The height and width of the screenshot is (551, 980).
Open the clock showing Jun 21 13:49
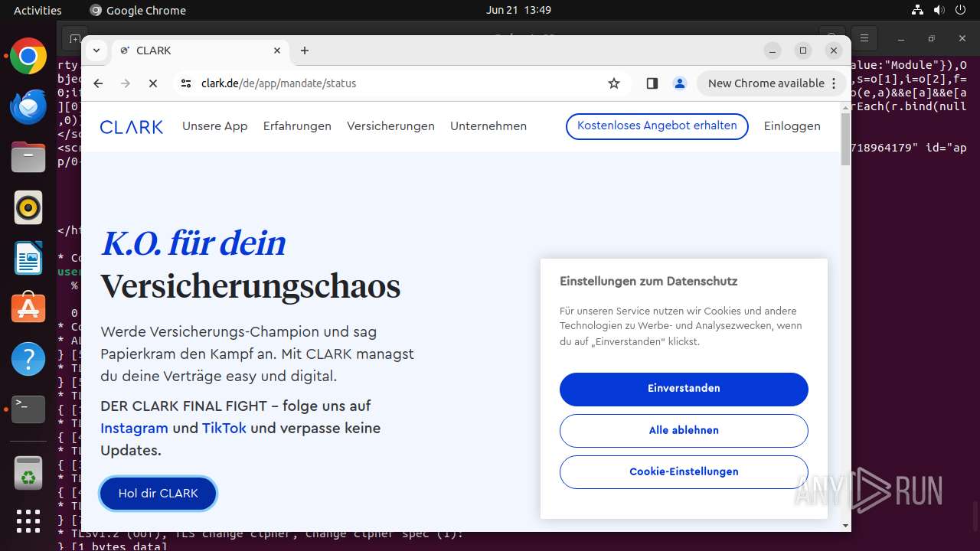click(x=518, y=10)
